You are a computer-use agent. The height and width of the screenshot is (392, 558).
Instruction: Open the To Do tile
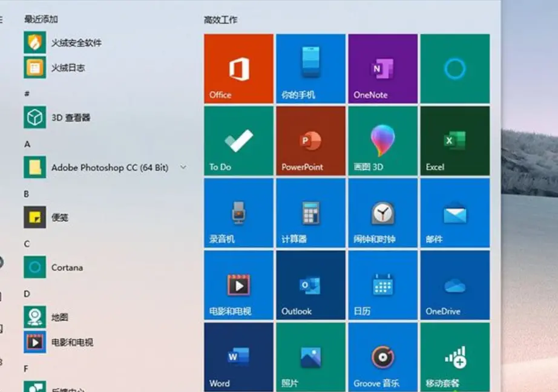click(239, 141)
